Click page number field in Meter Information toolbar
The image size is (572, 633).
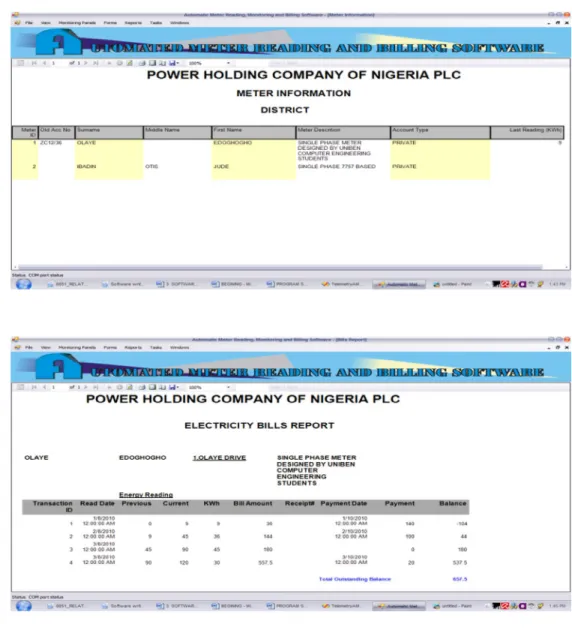point(58,63)
